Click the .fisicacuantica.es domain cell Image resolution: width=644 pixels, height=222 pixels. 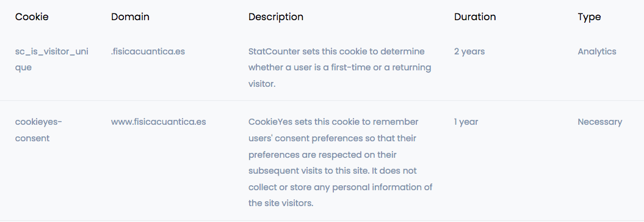(148, 52)
